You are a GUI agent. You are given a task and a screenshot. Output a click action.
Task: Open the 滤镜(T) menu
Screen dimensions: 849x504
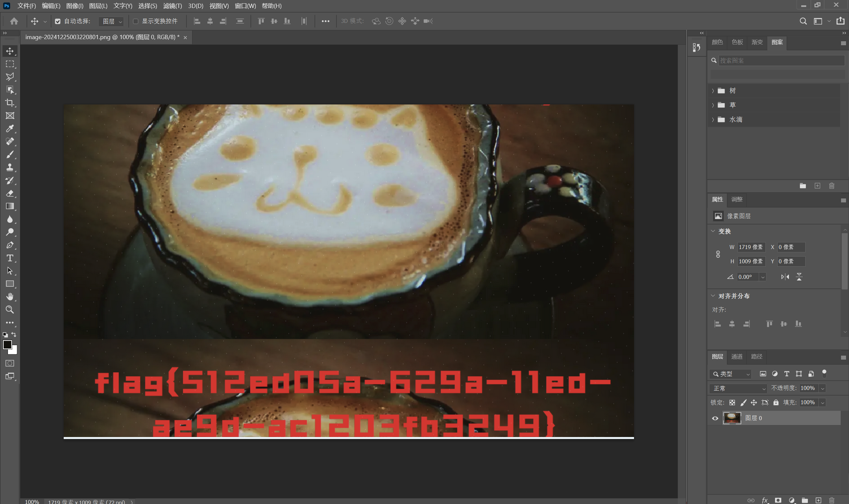coord(173,6)
